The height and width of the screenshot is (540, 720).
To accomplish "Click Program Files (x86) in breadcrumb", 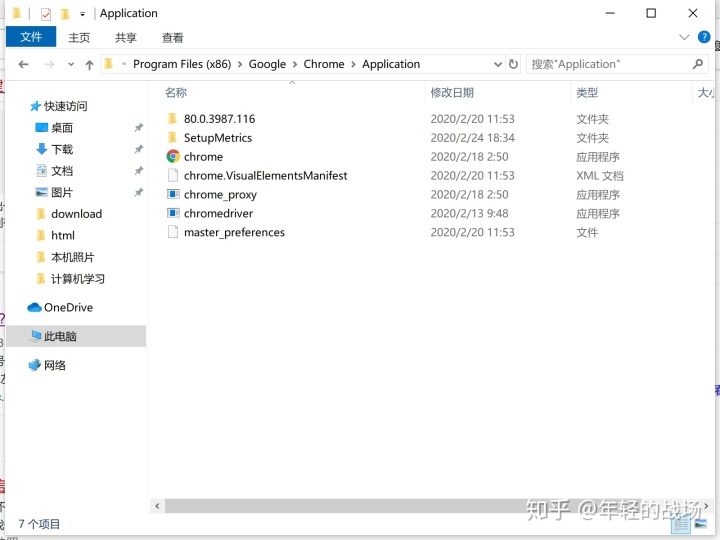I will pyautogui.click(x=182, y=64).
